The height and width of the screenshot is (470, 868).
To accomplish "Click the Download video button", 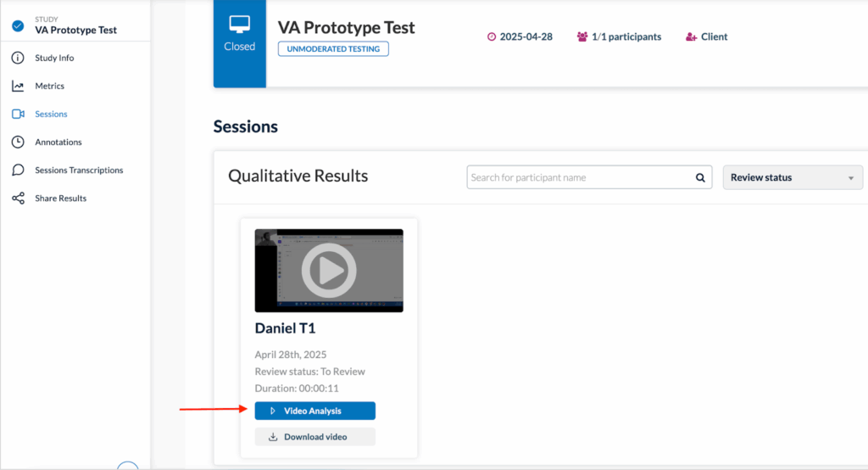I will click(x=314, y=437).
